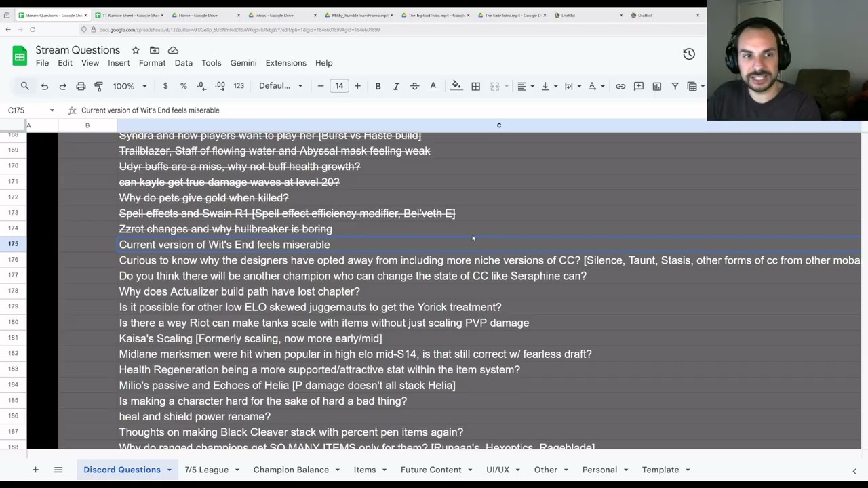Increase font size with plus button
This screenshot has height=488, width=868.
click(x=357, y=86)
